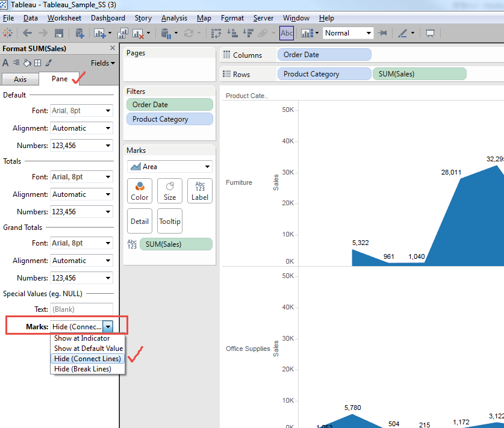Click the Color button on Marks card
504x428 pixels.
pos(140,191)
